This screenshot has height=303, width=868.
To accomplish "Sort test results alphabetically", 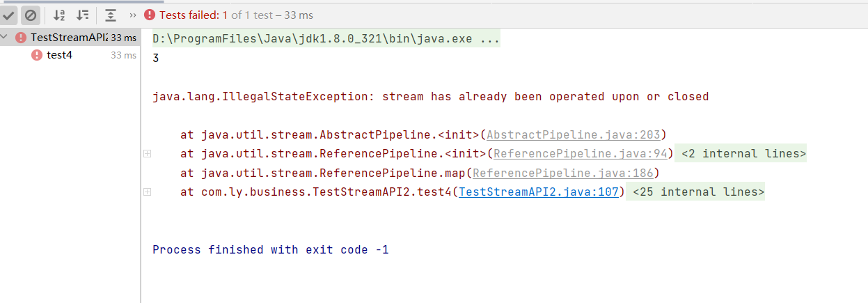I will click(x=60, y=15).
